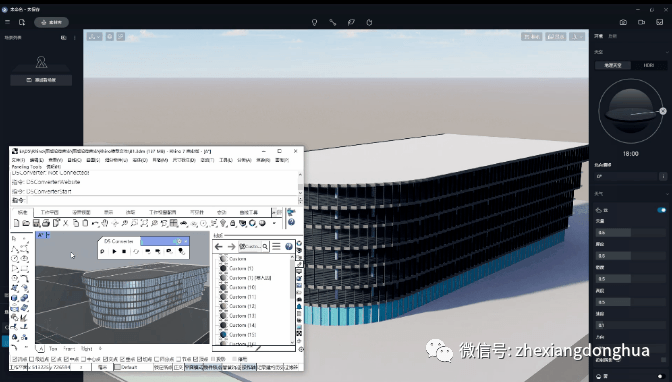Switch to the Right viewport tab in Rhino
The image size is (672, 382).
pos(87,349)
